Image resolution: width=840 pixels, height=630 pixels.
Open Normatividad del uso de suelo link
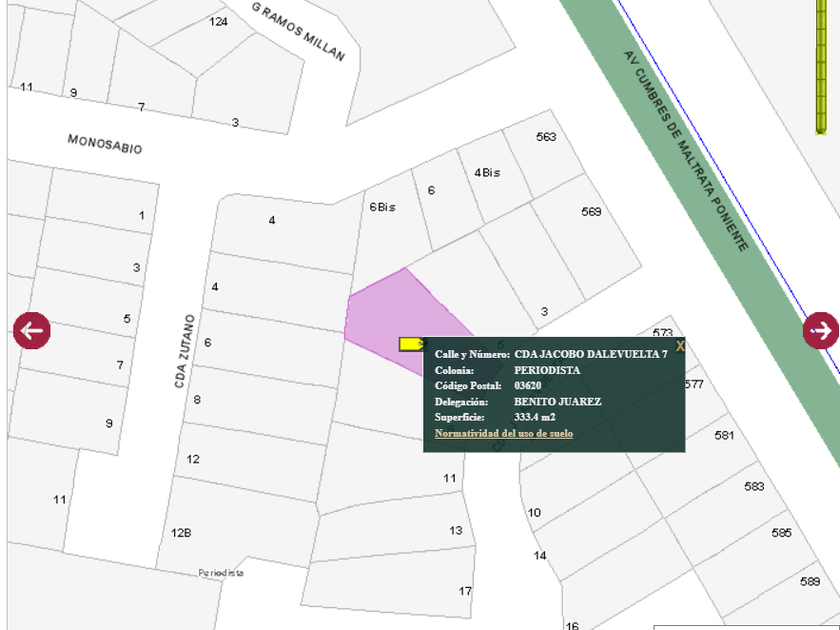click(504, 433)
